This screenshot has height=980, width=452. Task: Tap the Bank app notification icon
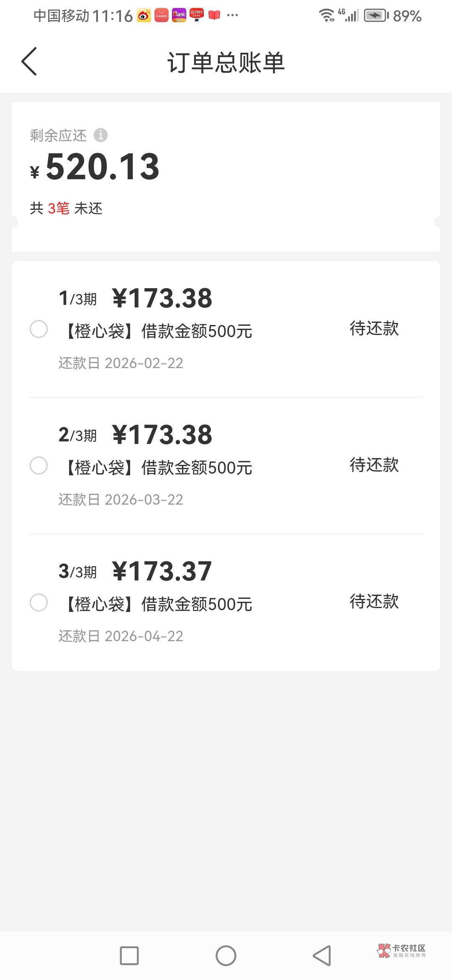(x=179, y=16)
